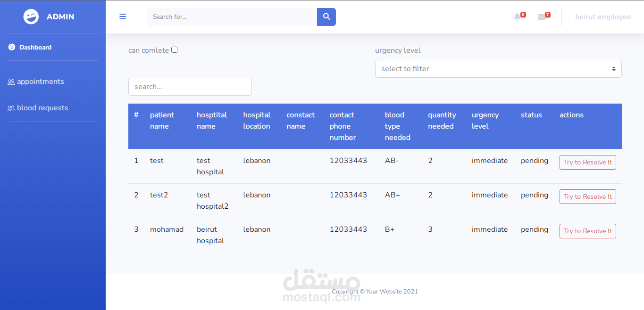
Task: Toggle the sidebar hamburger menu icon
Action: [123, 16]
